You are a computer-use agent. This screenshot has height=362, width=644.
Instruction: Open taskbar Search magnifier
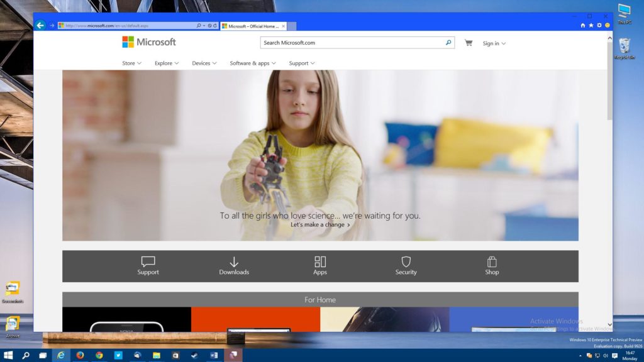click(x=26, y=355)
